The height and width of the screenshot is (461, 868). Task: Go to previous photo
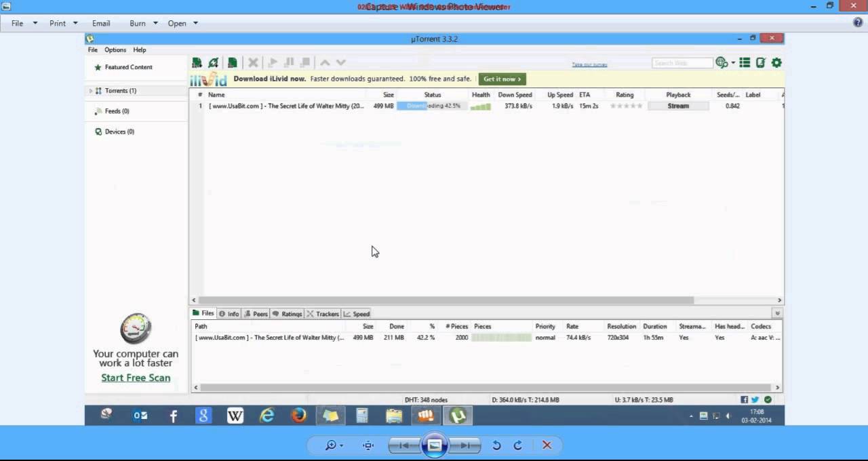(x=404, y=445)
